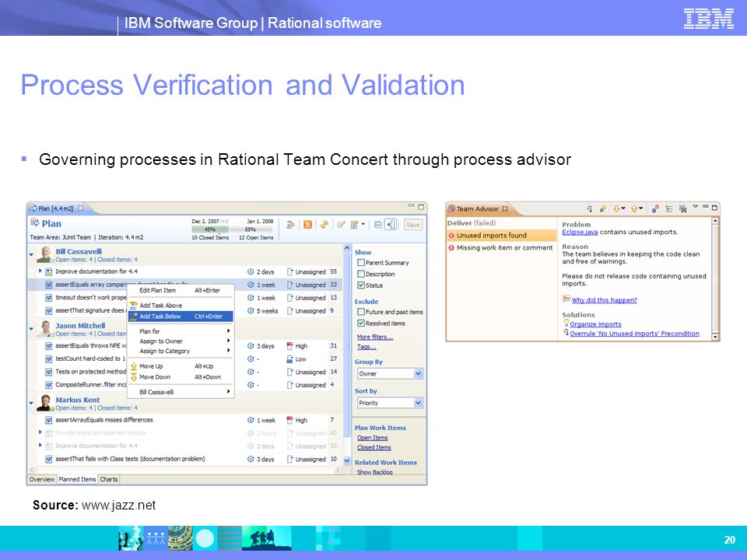Click the error icon beside Missing work item
Viewport: 747px width, 560px height.
(x=451, y=247)
